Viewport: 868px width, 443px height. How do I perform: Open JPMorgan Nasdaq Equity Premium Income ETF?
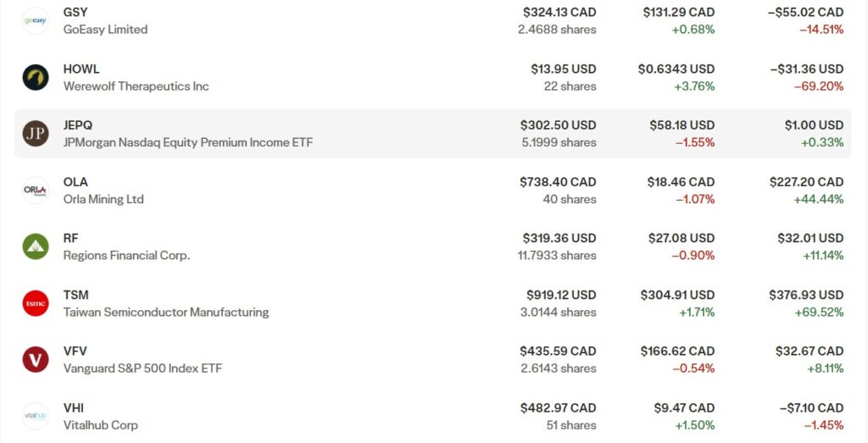(x=187, y=142)
